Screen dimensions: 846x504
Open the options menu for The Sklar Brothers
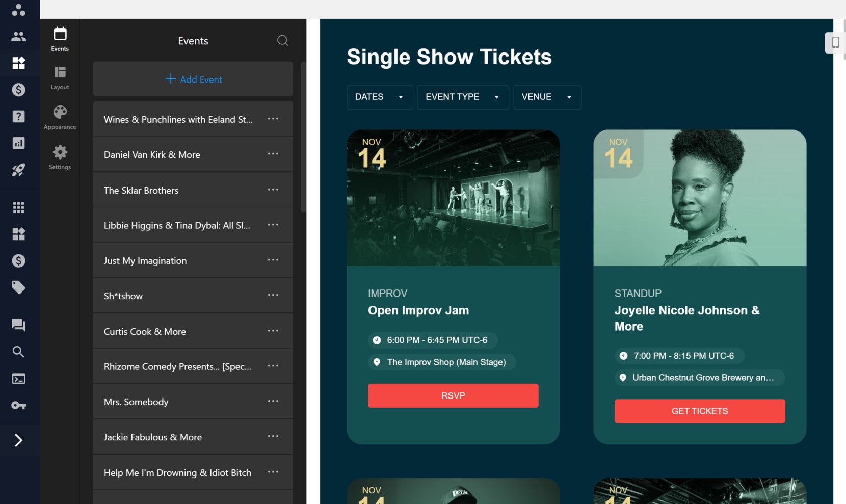[273, 189]
